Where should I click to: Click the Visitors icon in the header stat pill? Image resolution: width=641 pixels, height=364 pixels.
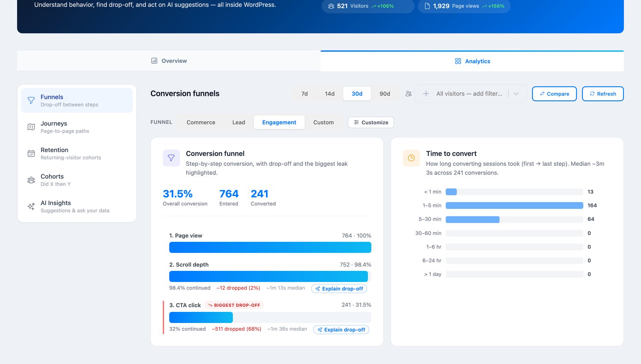click(x=331, y=6)
